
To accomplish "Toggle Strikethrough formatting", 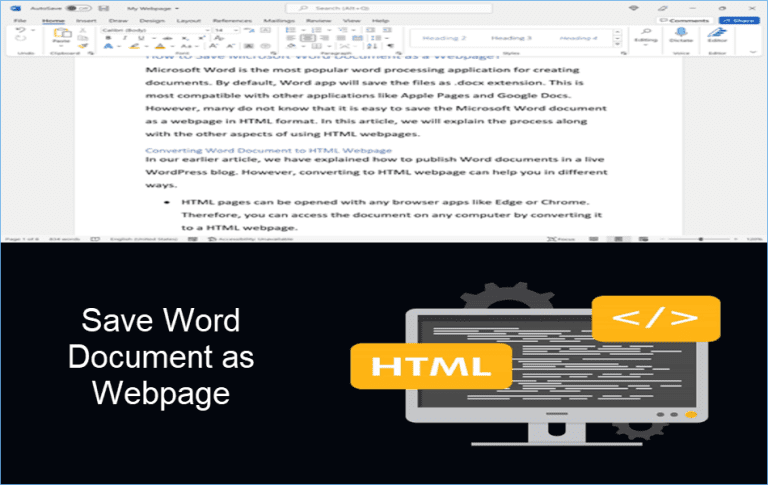I will coord(168,38).
